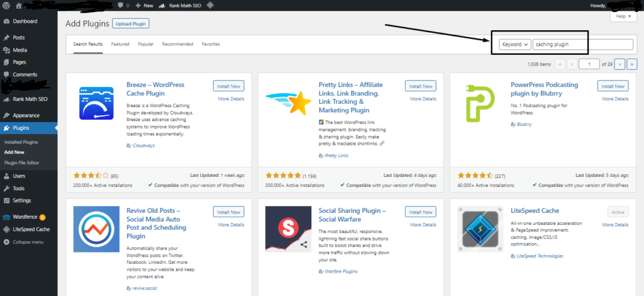Open Rank Math SEO sidebar menu
Viewport: 644px width, 296px height.
[29, 99]
